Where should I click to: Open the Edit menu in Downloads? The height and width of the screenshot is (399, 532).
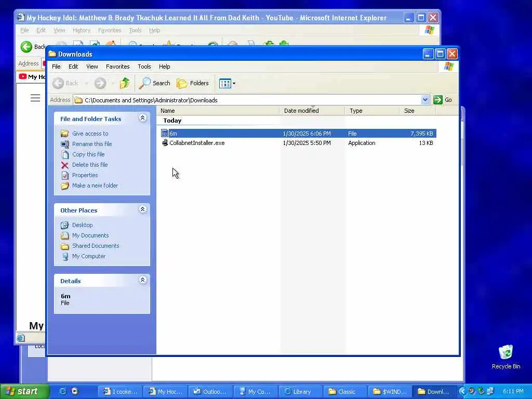(x=73, y=66)
